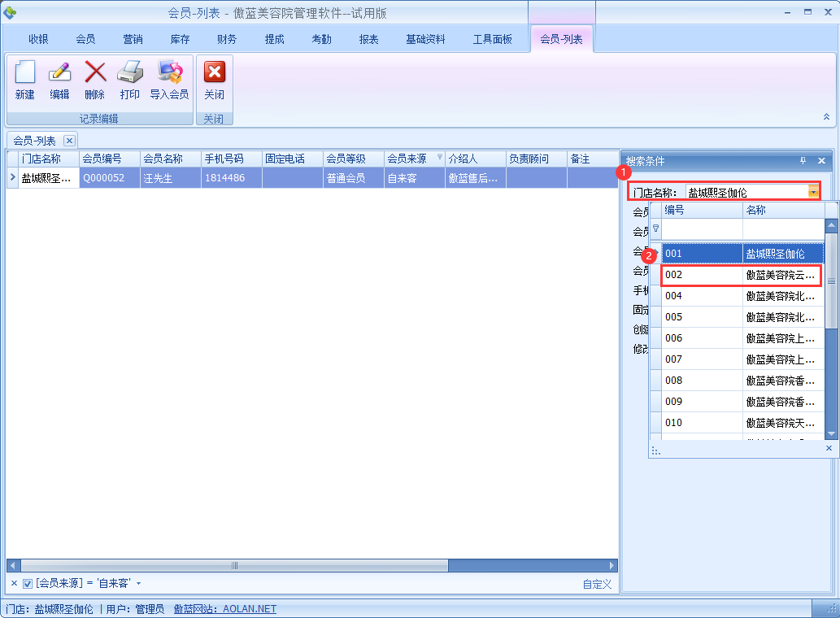Click filter icon in 会员来源 column header

(440, 157)
